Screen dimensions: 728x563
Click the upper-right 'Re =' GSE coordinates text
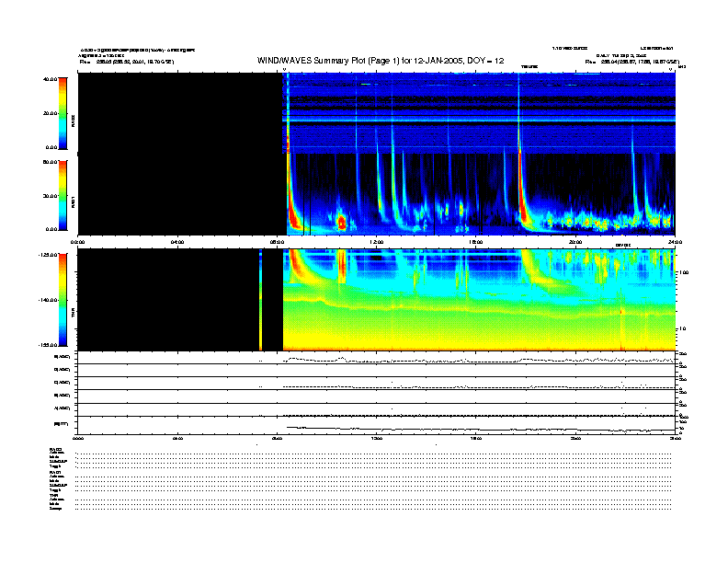point(632,62)
